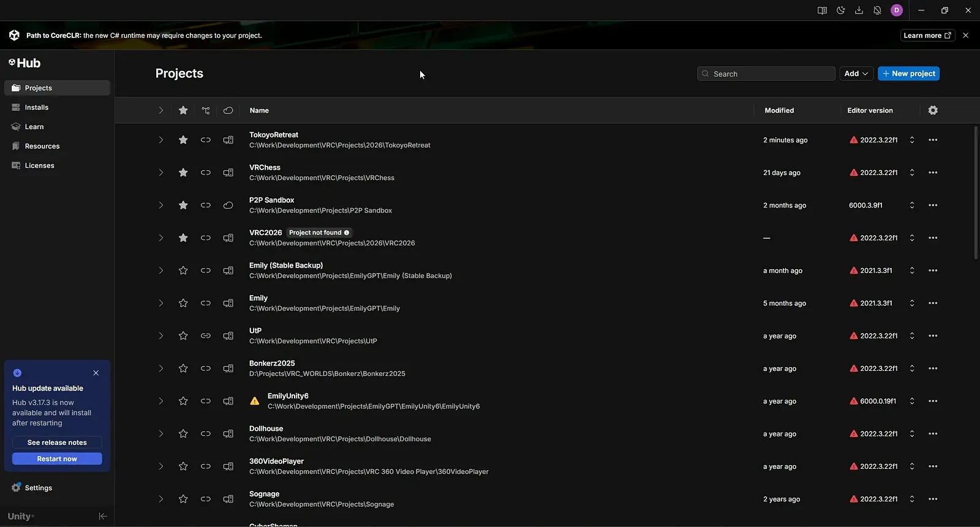980x527 pixels.
Task: Open the downloads icon in title bar
Action: [859, 10]
